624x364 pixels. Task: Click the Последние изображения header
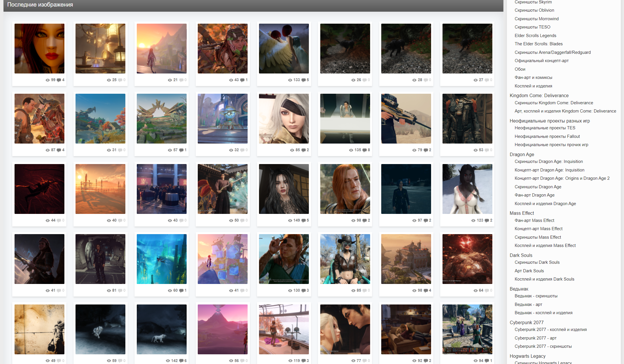click(40, 5)
